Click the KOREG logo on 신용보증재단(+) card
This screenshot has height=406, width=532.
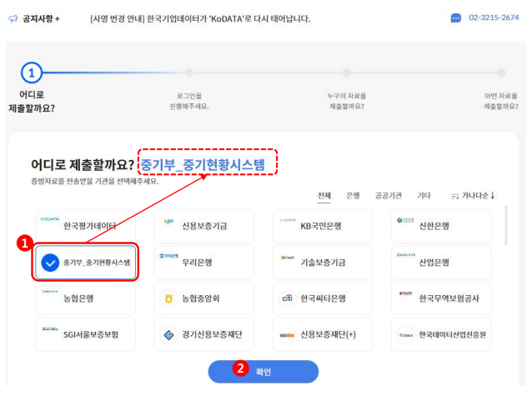click(x=287, y=335)
